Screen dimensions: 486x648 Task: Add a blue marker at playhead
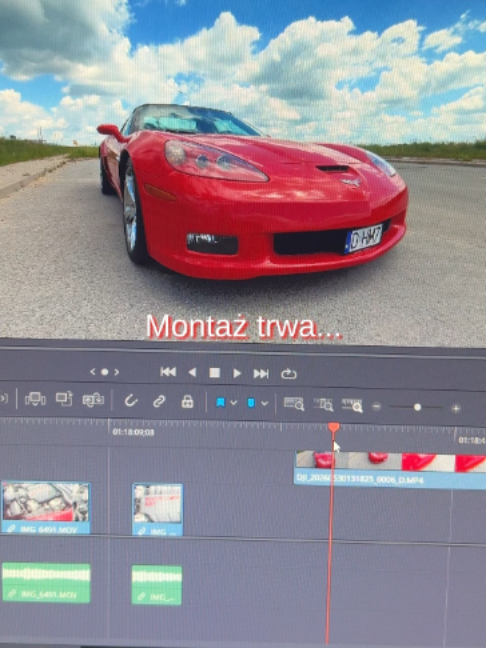(251, 403)
